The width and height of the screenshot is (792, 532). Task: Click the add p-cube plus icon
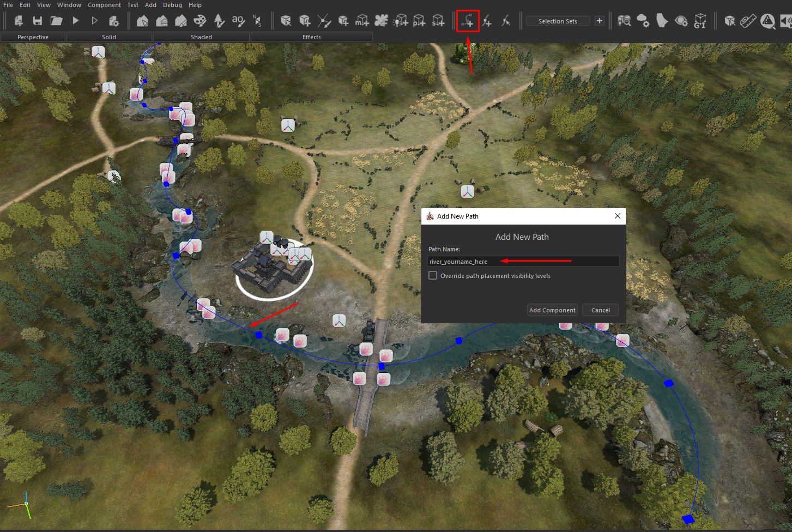(419, 21)
